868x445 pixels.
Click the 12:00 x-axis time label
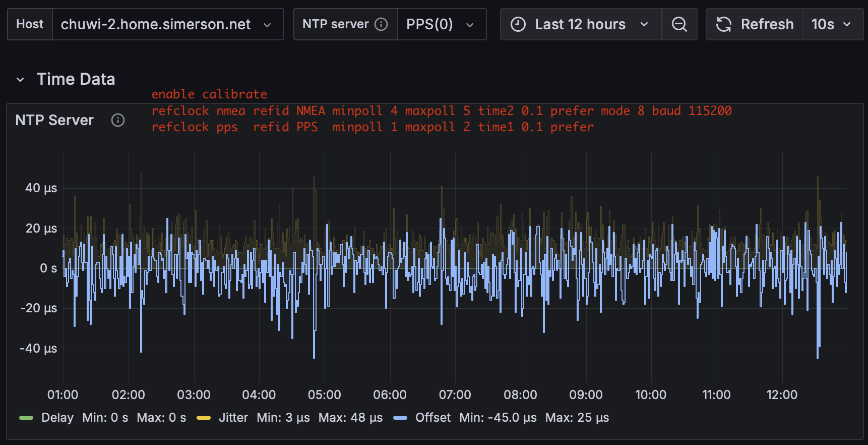782,395
